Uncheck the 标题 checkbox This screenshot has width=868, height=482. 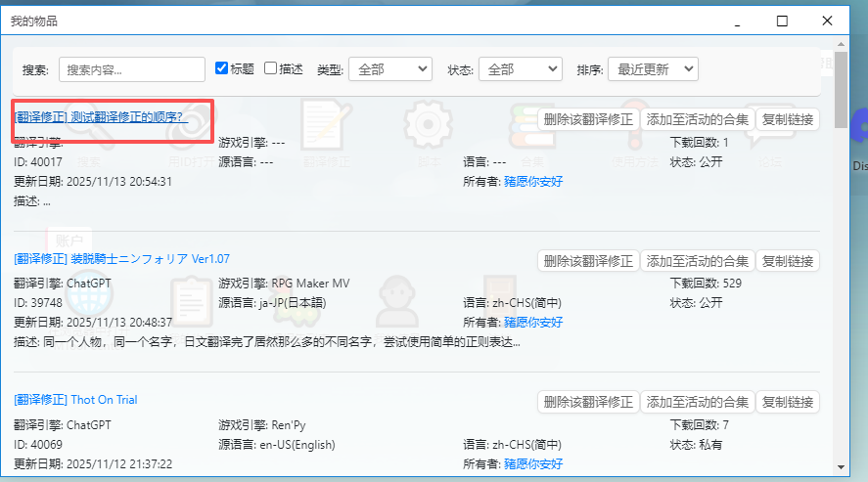pyautogui.click(x=222, y=68)
